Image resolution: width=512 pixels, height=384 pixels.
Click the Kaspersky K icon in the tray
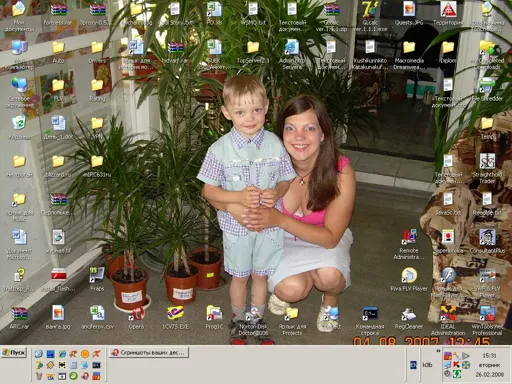[456, 365]
